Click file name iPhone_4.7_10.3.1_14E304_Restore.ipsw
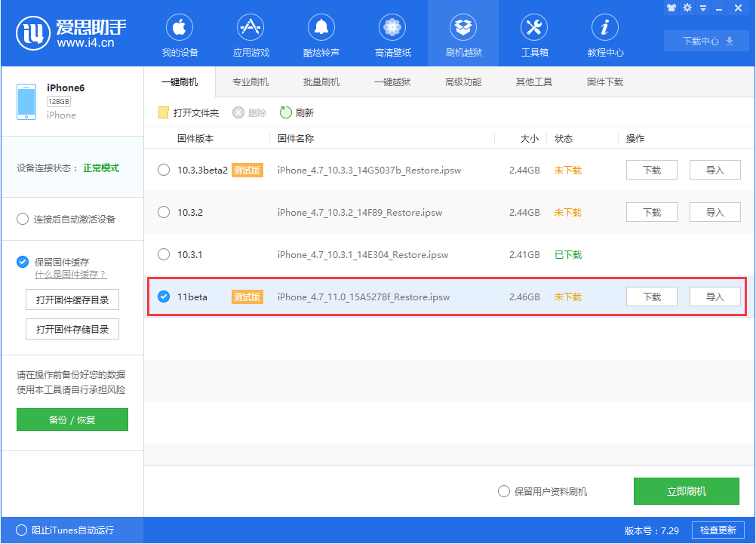The width and height of the screenshot is (756, 544). tap(363, 254)
